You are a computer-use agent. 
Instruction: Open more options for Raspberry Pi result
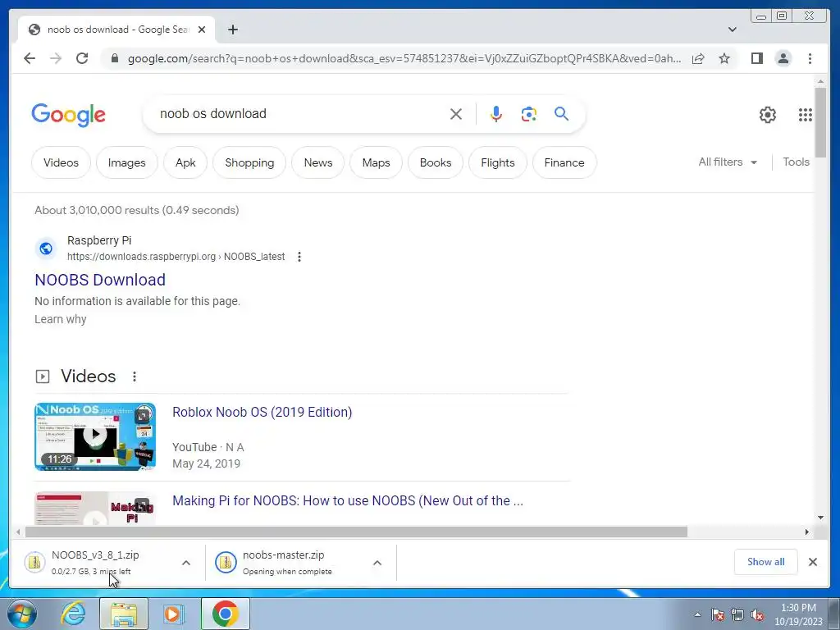click(x=299, y=257)
